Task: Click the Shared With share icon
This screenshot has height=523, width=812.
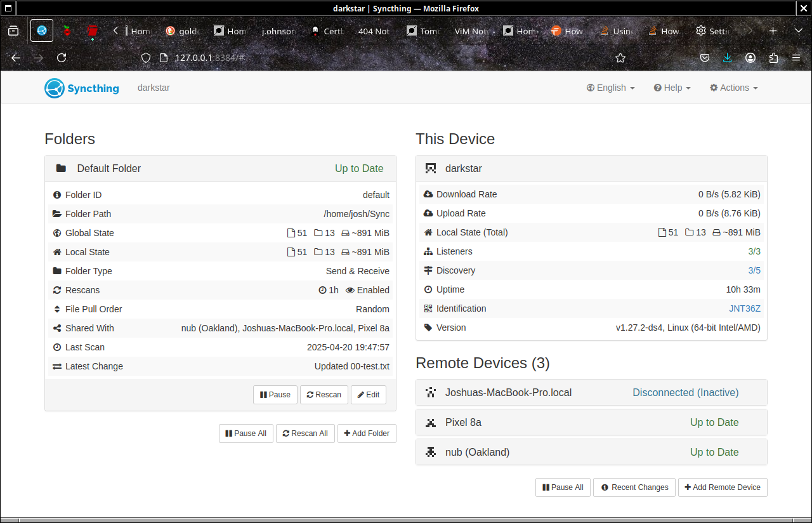Action: click(x=57, y=328)
